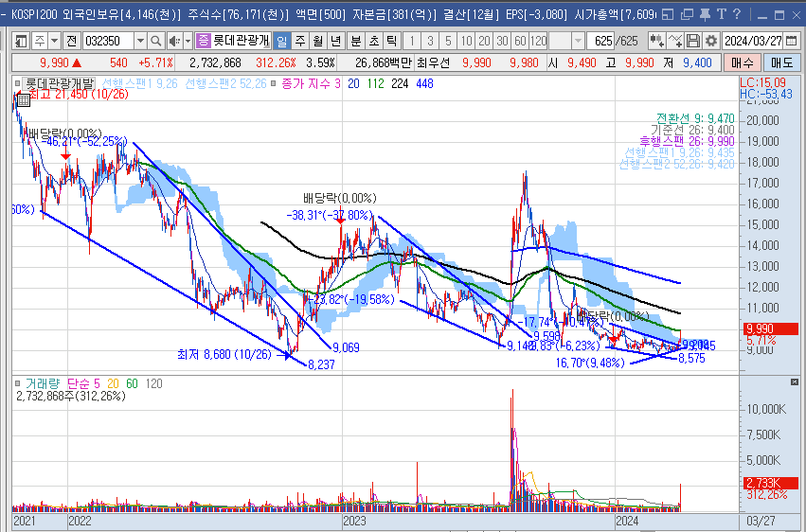Click the 최고 21,450 (10/26) high label

click(78, 95)
